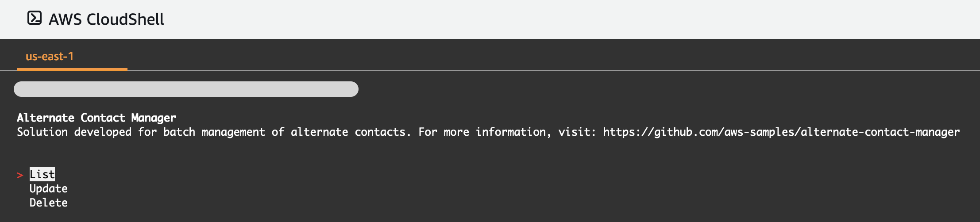The image size is (980, 222).
Task: Click the gray redacted bar
Action: [x=186, y=89]
